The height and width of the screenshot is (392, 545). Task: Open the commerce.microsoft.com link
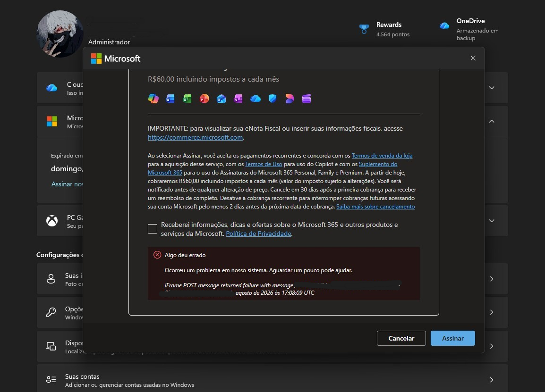[196, 137]
